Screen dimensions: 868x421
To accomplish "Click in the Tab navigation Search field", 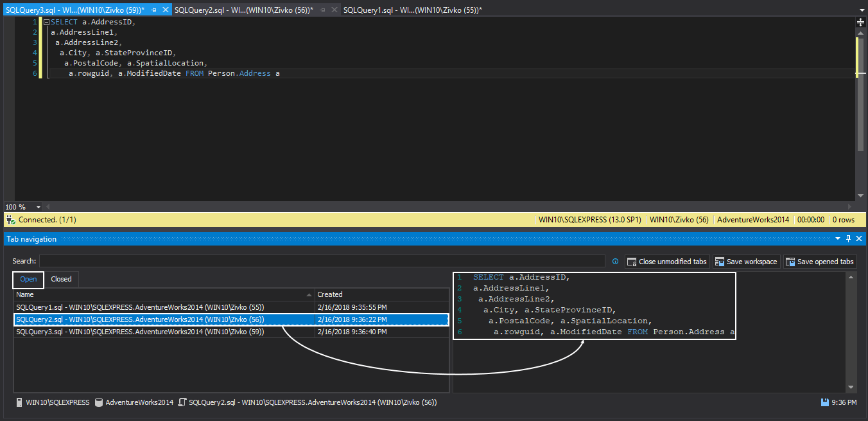I will point(321,262).
